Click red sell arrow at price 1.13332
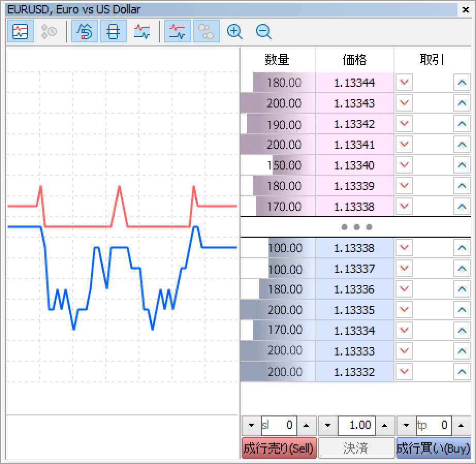Viewport: 476px width, 464px height. point(404,372)
